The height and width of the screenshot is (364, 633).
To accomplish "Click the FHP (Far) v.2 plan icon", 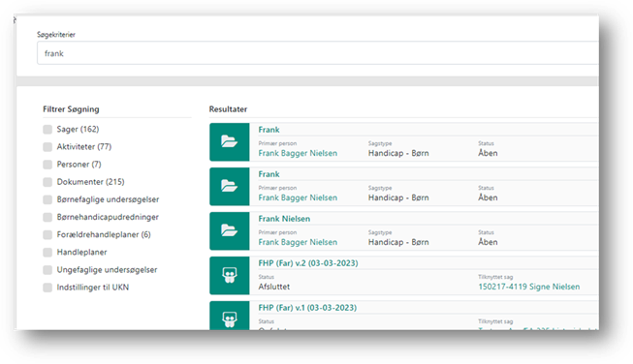I will click(230, 275).
